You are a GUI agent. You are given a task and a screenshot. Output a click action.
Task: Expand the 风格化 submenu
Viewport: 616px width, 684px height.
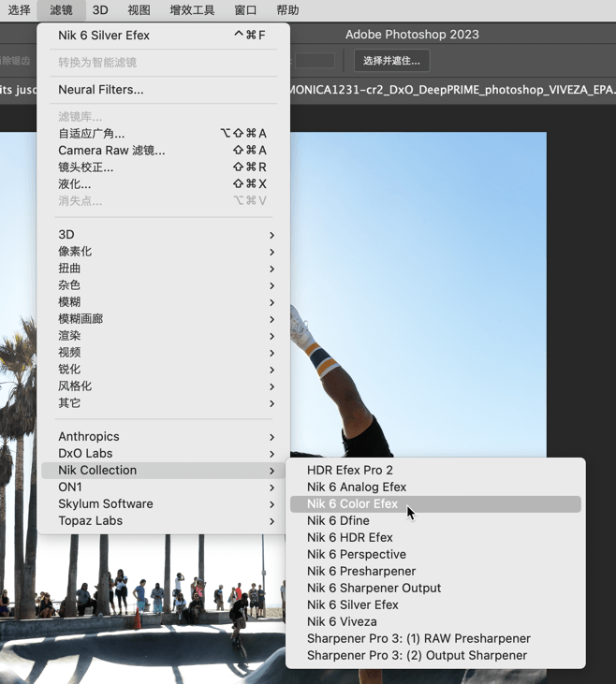(x=163, y=386)
